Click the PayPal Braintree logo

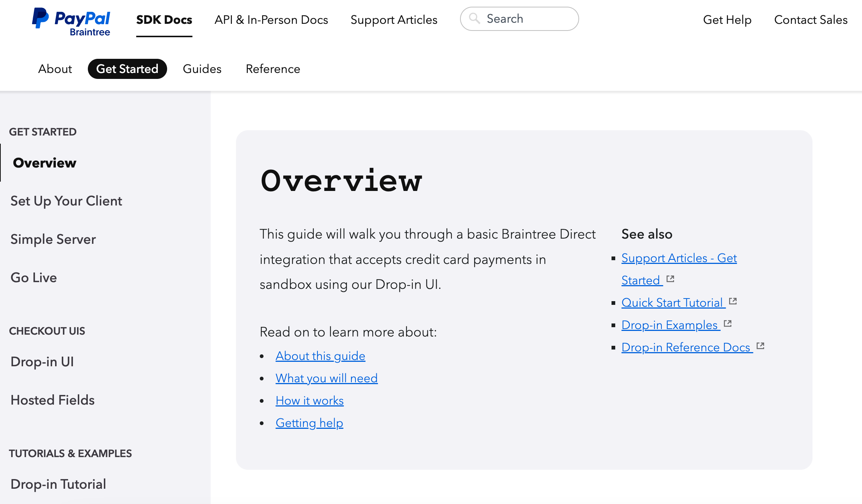click(71, 22)
